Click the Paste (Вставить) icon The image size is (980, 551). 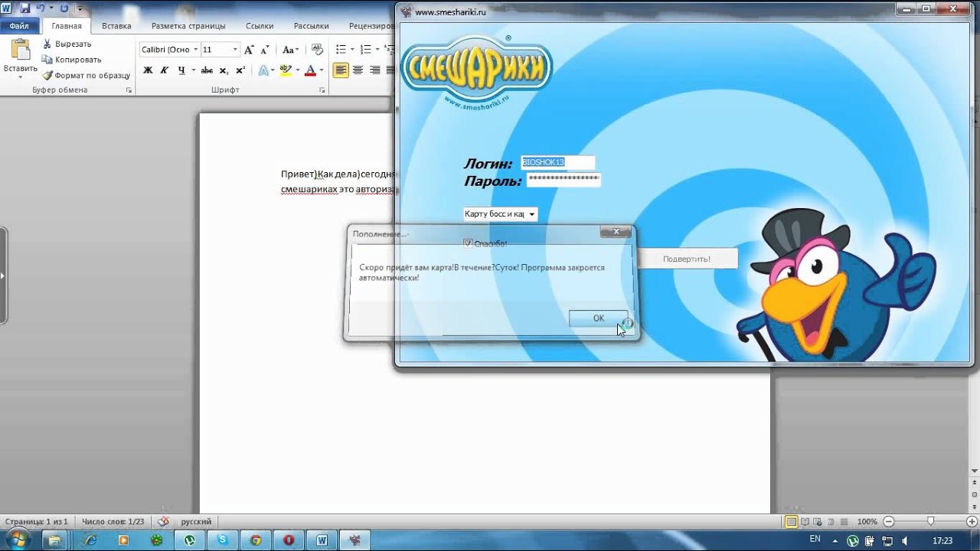point(20,51)
